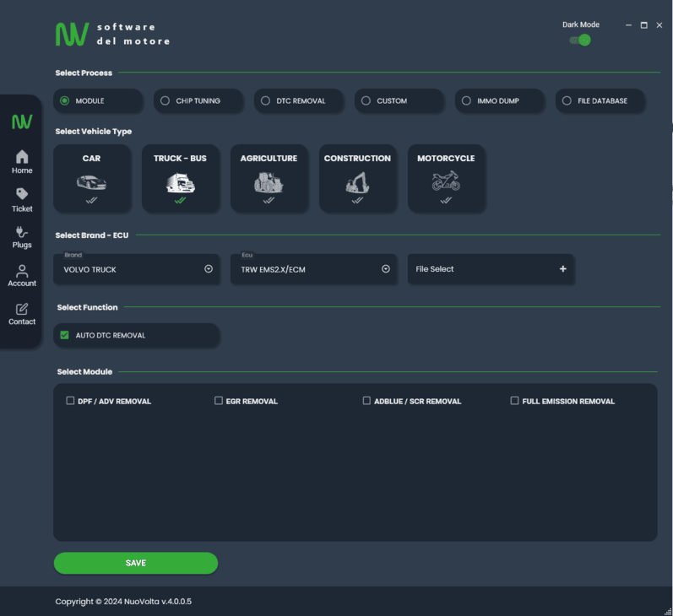
Task: Click the Ticket label in sidebar
Action: 22,209
